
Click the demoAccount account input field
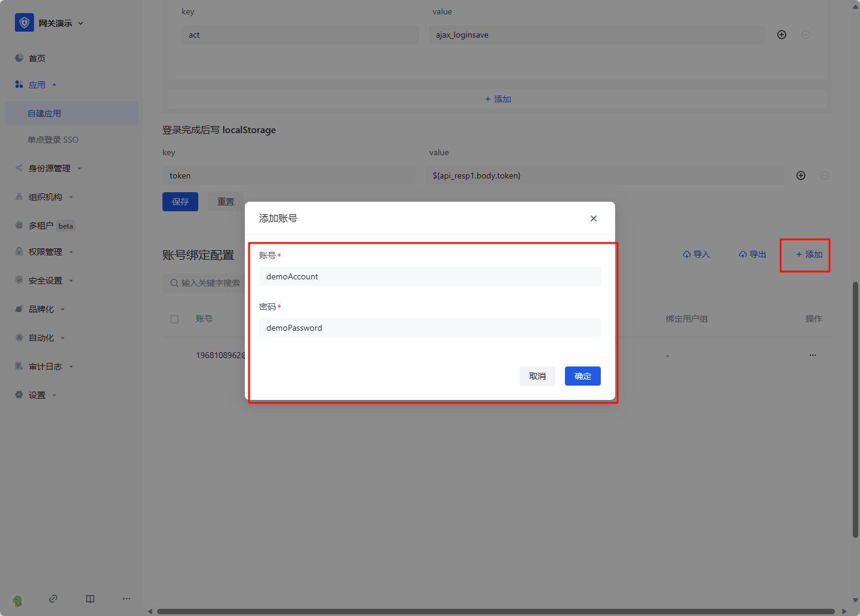coord(429,276)
